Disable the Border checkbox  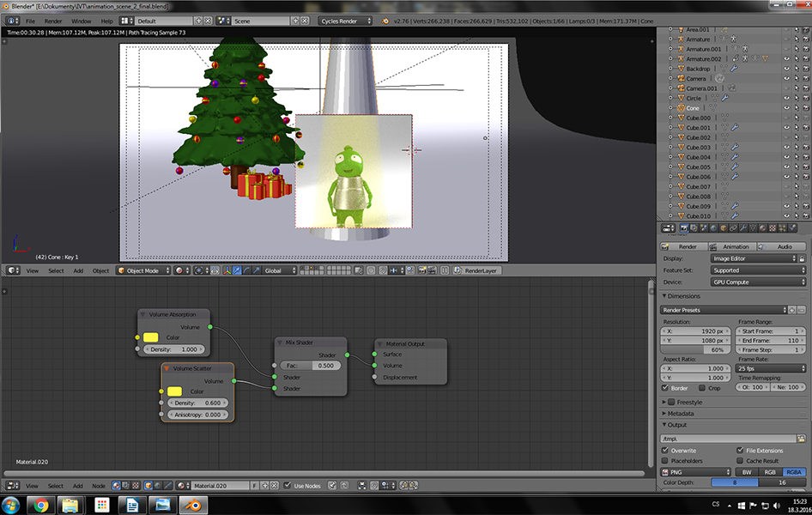click(666, 388)
